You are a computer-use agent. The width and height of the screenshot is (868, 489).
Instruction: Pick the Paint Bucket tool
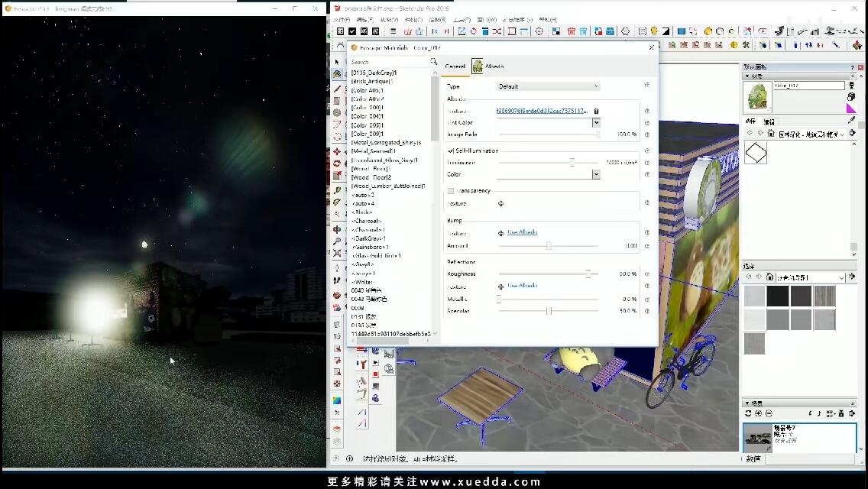point(337,74)
